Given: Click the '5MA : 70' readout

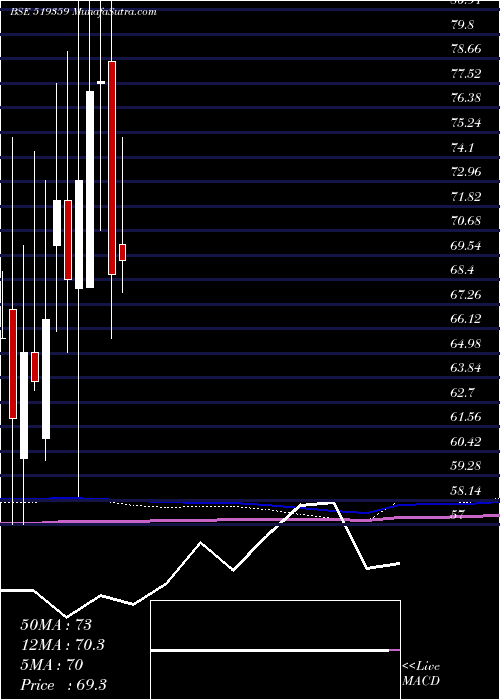Looking at the screenshot, I should [x=52, y=665].
